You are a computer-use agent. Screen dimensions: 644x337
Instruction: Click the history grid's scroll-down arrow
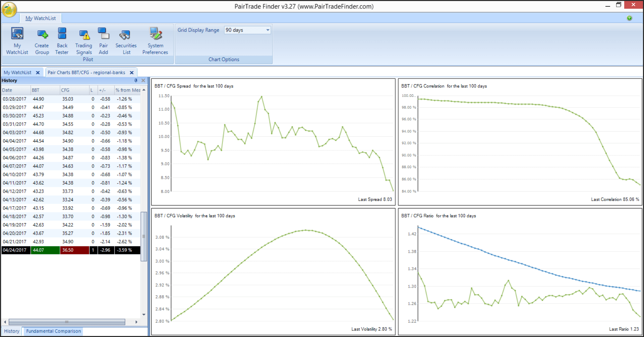(x=144, y=315)
